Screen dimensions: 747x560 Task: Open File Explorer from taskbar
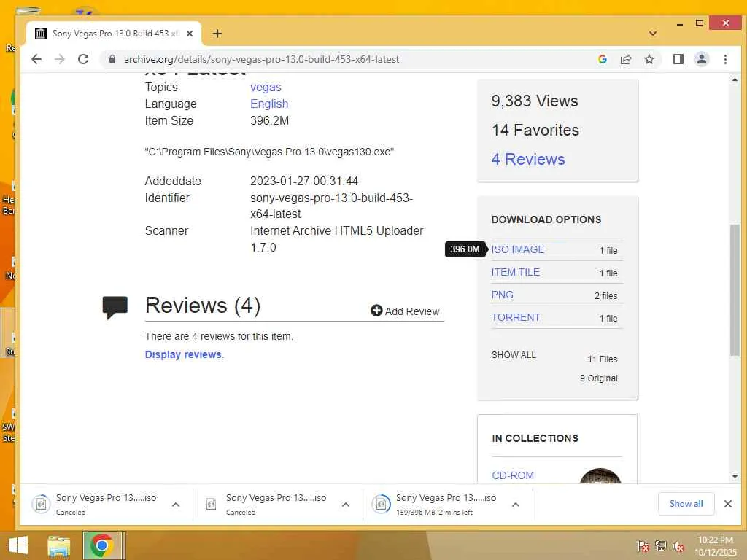point(58,545)
